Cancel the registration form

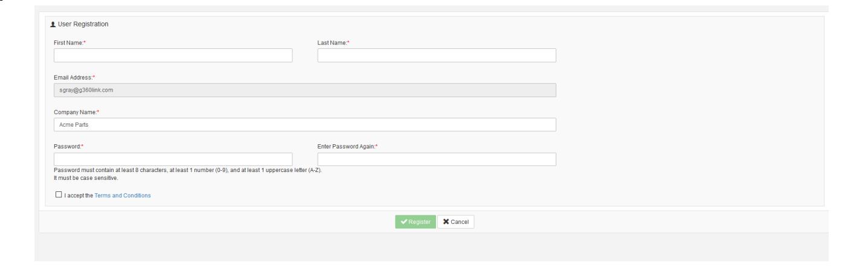click(455, 222)
